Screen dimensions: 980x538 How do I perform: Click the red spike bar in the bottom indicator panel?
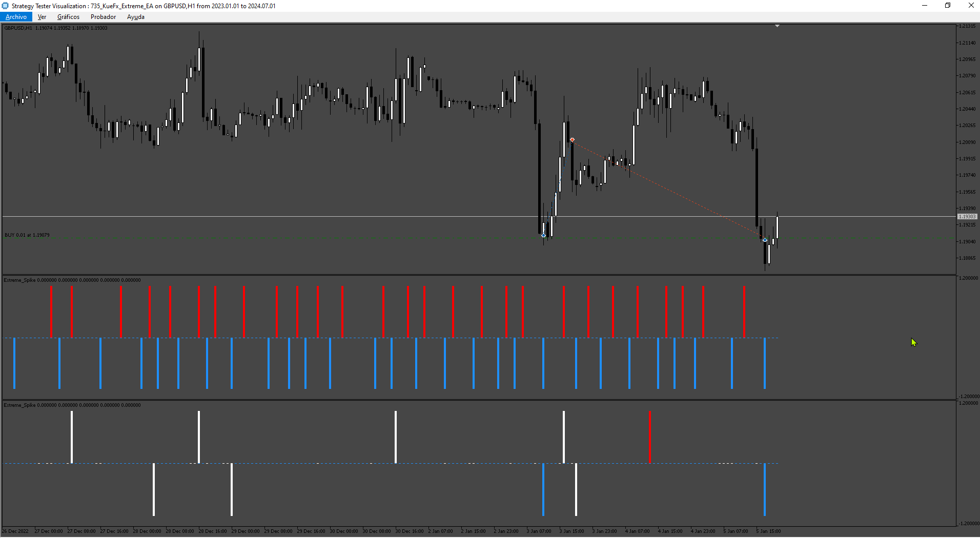[x=650, y=437]
